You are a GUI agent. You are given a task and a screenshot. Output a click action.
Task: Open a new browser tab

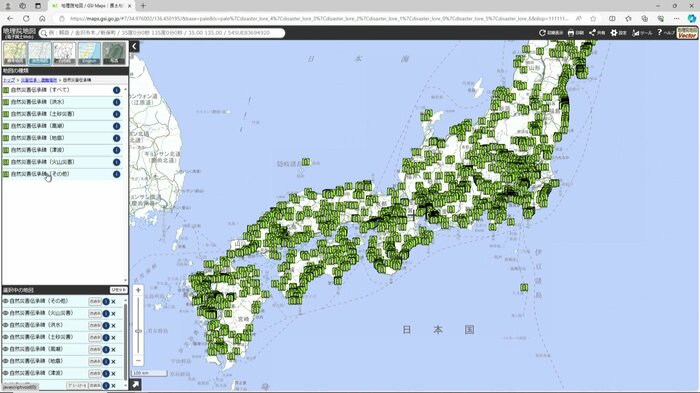(143, 6)
